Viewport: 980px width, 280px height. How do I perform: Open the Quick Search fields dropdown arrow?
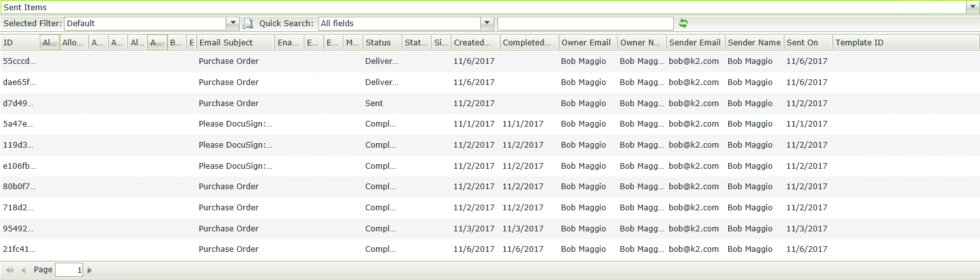click(487, 24)
